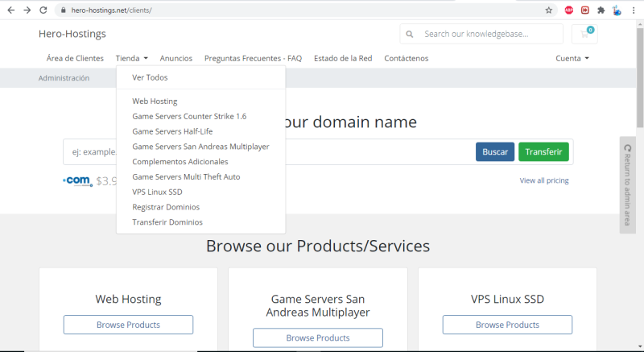Go back with browser back arrow
Viewport: 644px width, 352px height.
pos(11,10)
